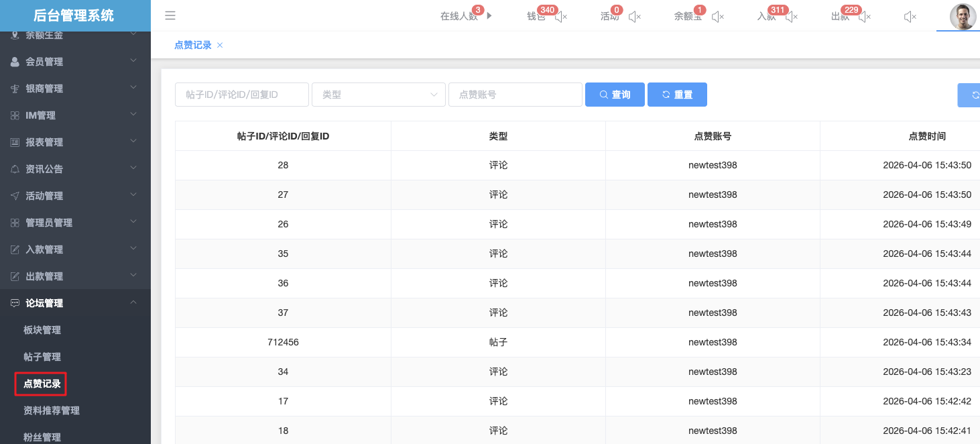Viewport: 980px width, 444px height.
Task: Collapse sidebar with the hamburger menu icon
Action: pos(170,16)
